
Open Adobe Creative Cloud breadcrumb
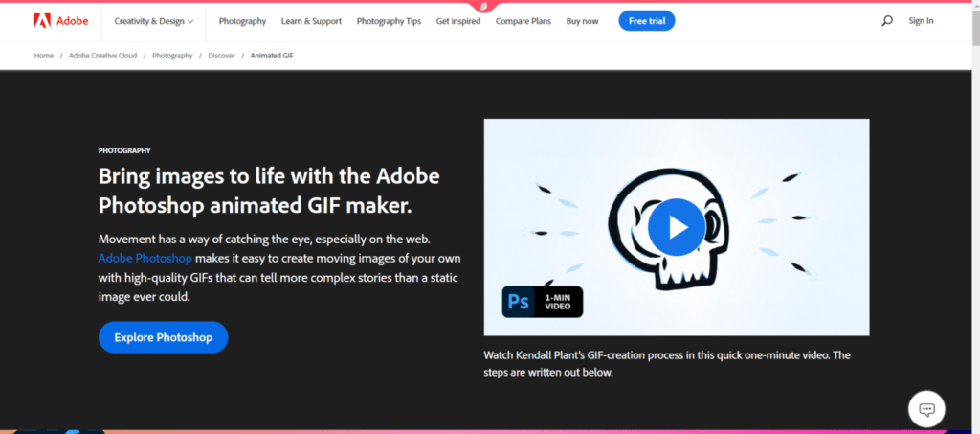pyautogui.click(x=106, y=56)
